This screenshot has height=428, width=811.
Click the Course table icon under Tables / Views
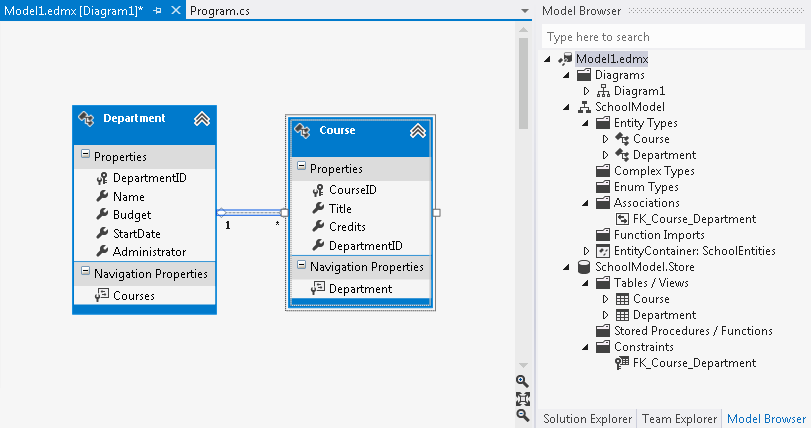622,299
